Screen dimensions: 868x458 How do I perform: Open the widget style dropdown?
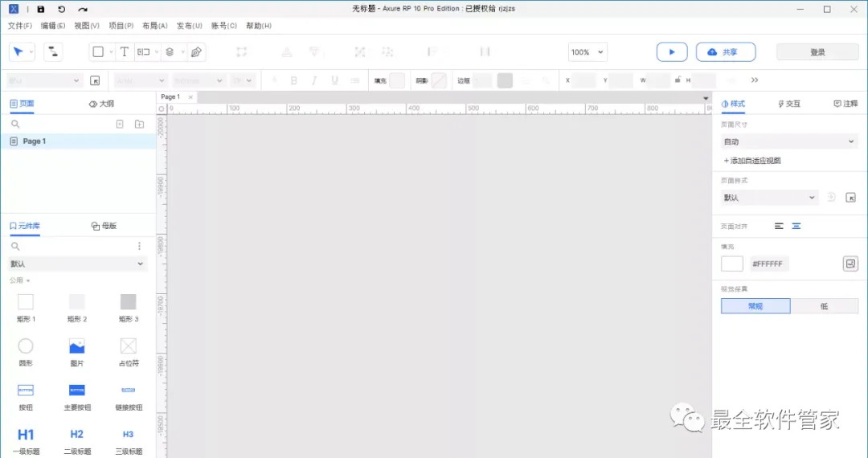(x=44, y=81)
